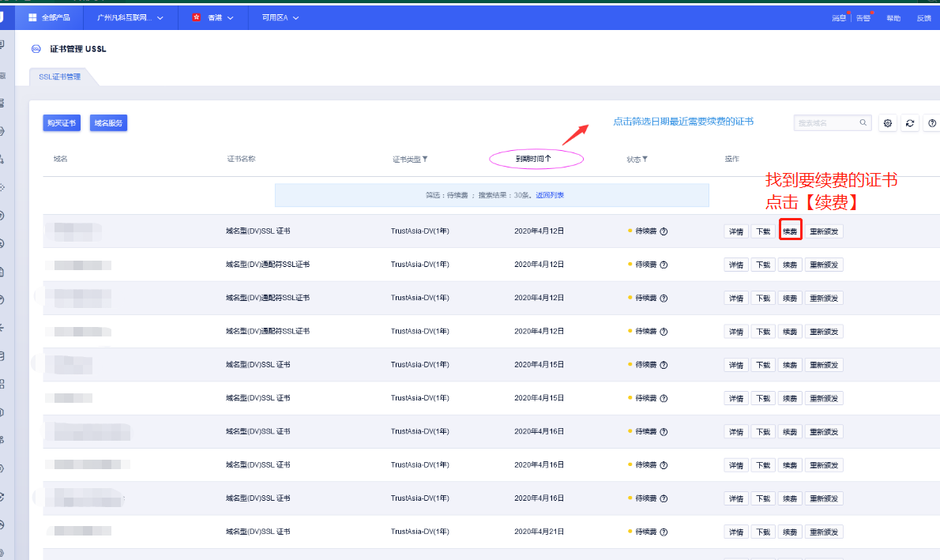This screenshot has width=940, height=560.
Task: Click the magnifier icon in the search box
Action: click(863, 123)
